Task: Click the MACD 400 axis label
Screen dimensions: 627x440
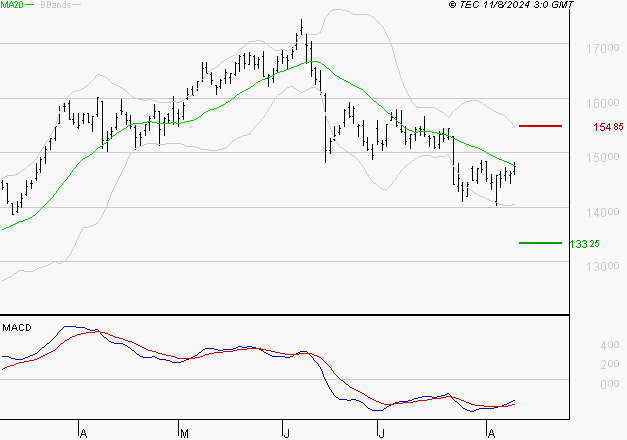Action: pos(610,345)
